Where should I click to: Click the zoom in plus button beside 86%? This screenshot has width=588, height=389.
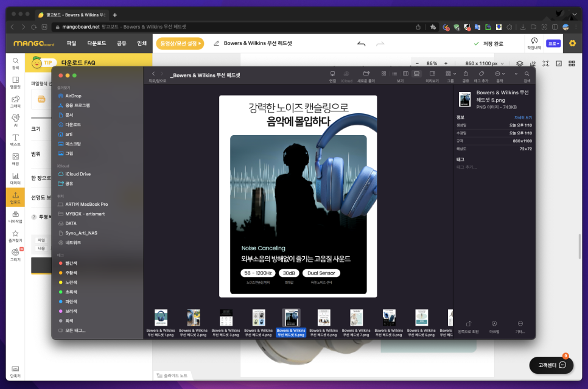446,63
